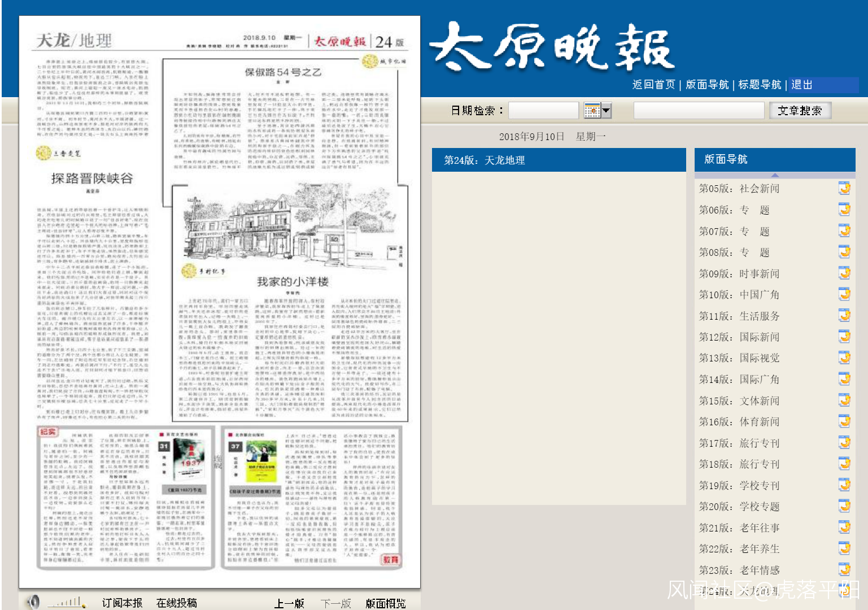Click the icon beside 第10版：中国广角
This screenshot has height=610, width=868.
pyautogui.click(x=844, y=294)
